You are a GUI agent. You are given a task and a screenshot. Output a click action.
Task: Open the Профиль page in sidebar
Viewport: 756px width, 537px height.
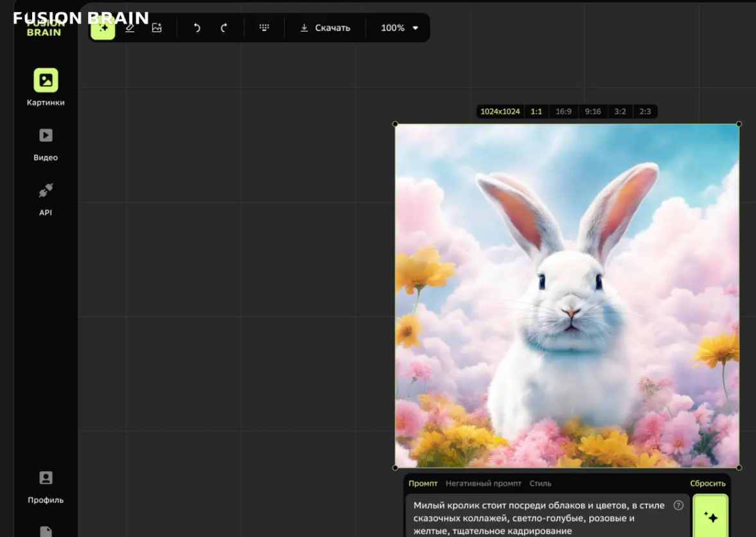[x=46, y=486]
